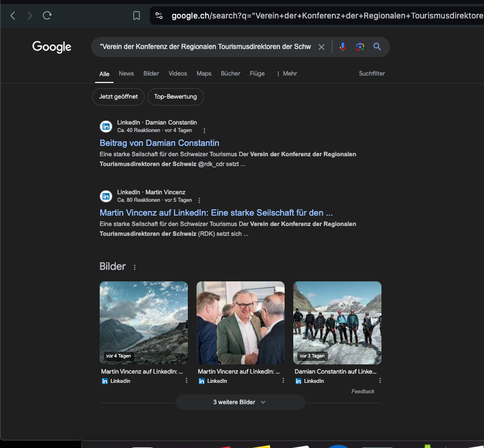This screenshot has height=448, width=484.
Task: Click LinkedIn source under handshake image
Action: tap(213, 381)
